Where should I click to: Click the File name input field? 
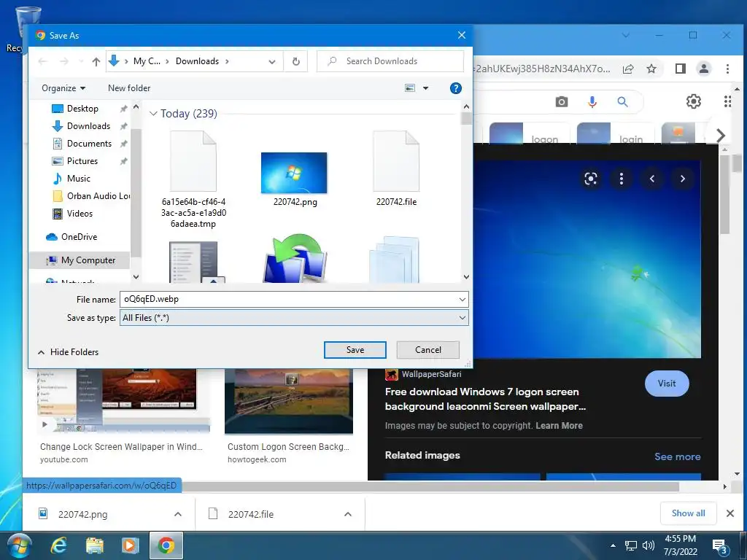click(x=288, y=300)
